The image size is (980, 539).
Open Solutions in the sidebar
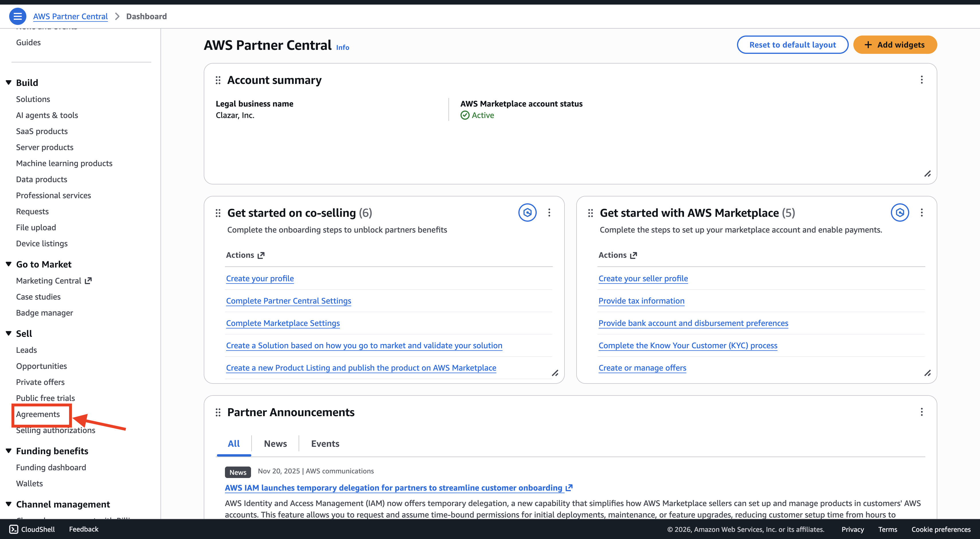(x=33, y=99)
